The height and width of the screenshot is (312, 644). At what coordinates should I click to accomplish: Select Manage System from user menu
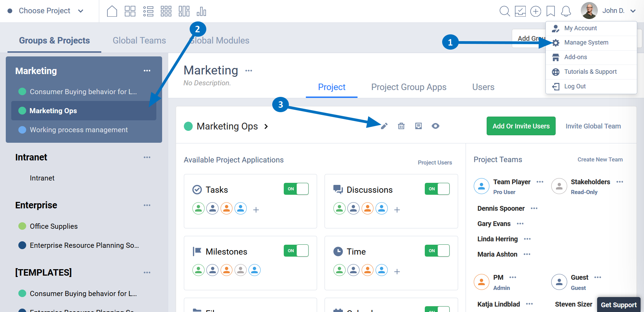(586, 42)
